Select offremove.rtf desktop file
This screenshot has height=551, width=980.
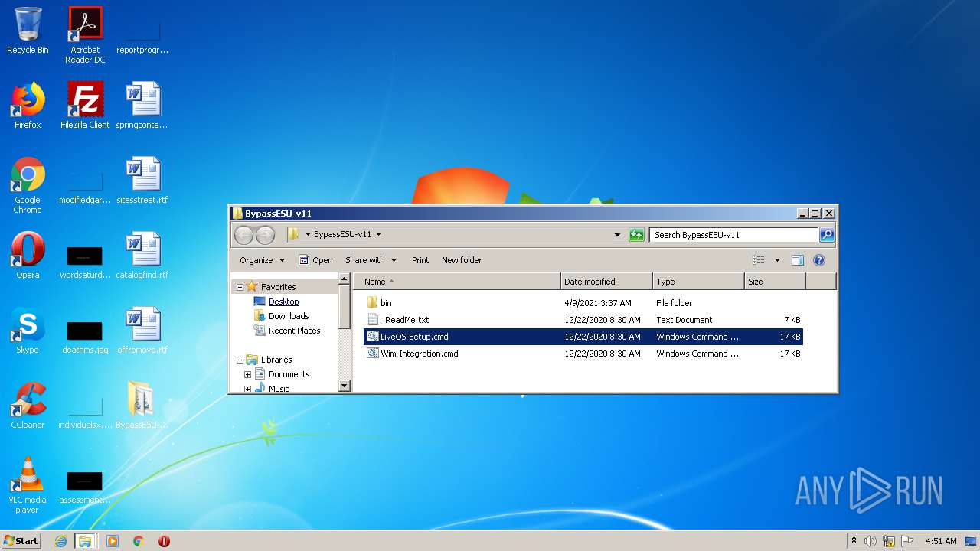(x=142, y=331)
